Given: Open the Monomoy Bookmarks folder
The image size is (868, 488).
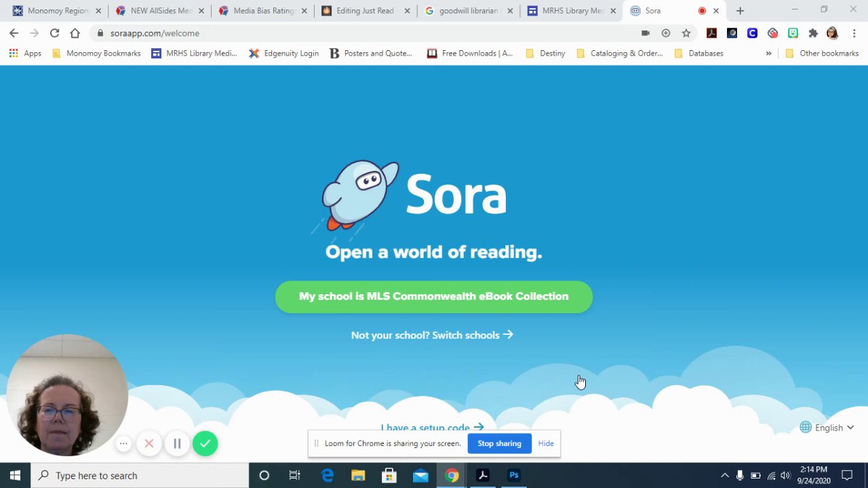Looking at the screenshot, I should click(x=96, y=53).
